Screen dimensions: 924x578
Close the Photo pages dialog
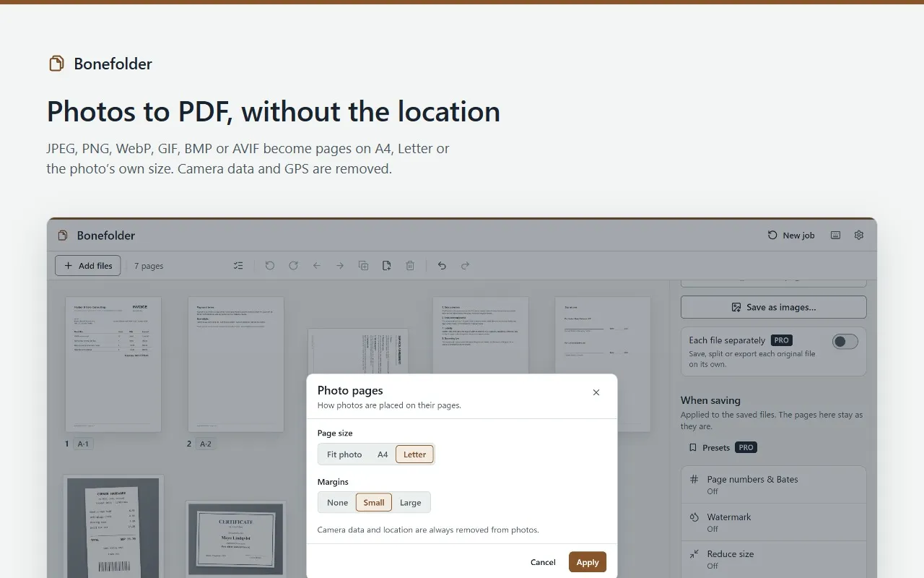596,392
